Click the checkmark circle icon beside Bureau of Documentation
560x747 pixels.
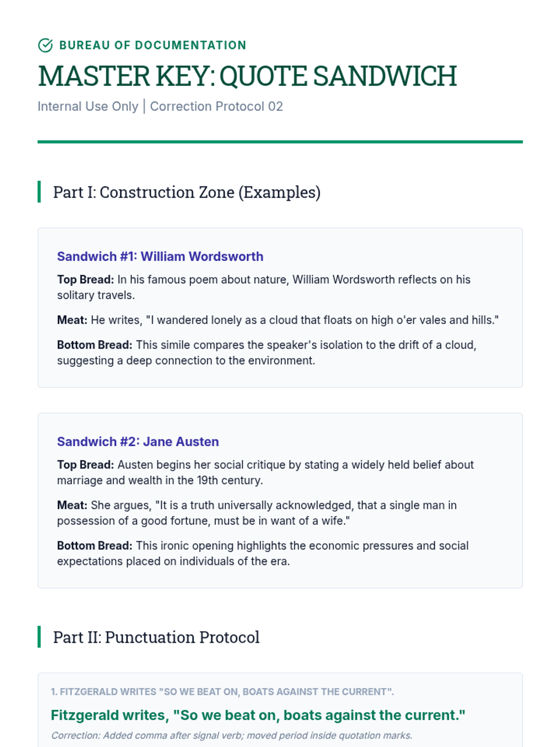click(45, 45)
